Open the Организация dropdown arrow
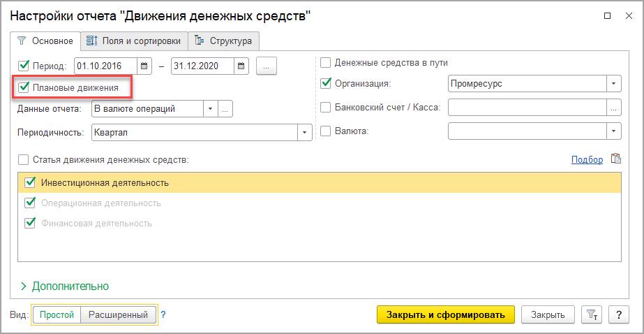The image size is (644, 334). click(614, 84)
